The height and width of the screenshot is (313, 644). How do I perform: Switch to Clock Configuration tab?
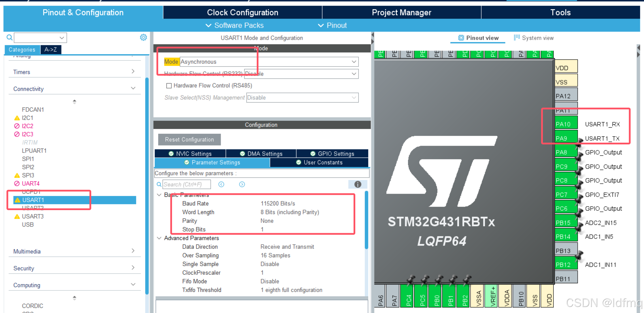coord(242,12)
